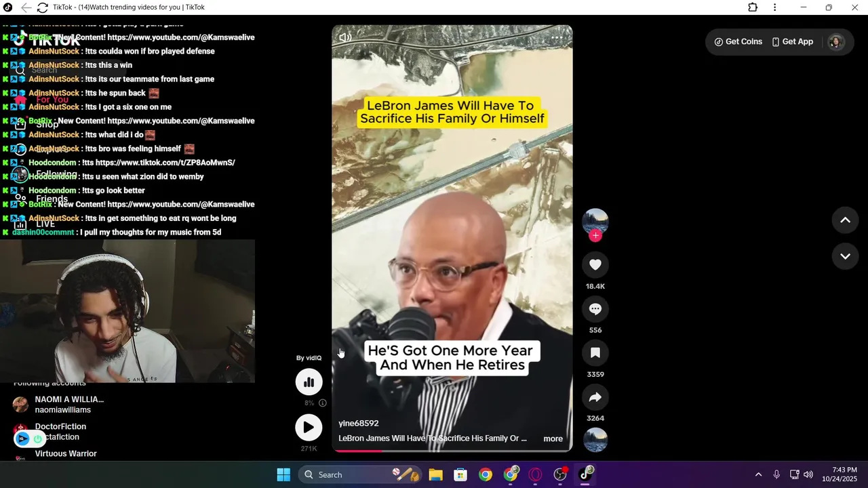Open the browser three-dot menu
Viewport: 868px width, 488px height.
[774, 7]
